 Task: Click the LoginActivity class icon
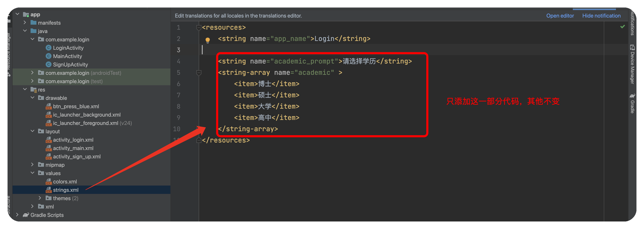coord(49,48)
